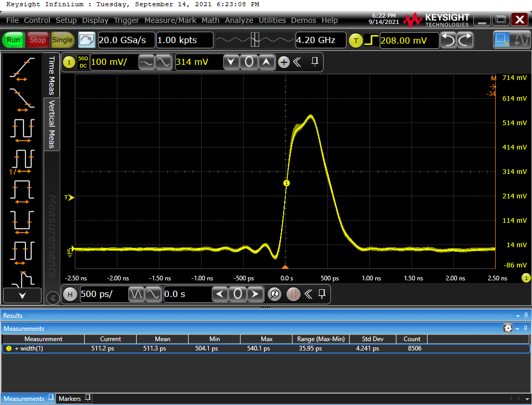Open the Results panel dropdown arrow

pyautogui.click(x=517, y=316)
